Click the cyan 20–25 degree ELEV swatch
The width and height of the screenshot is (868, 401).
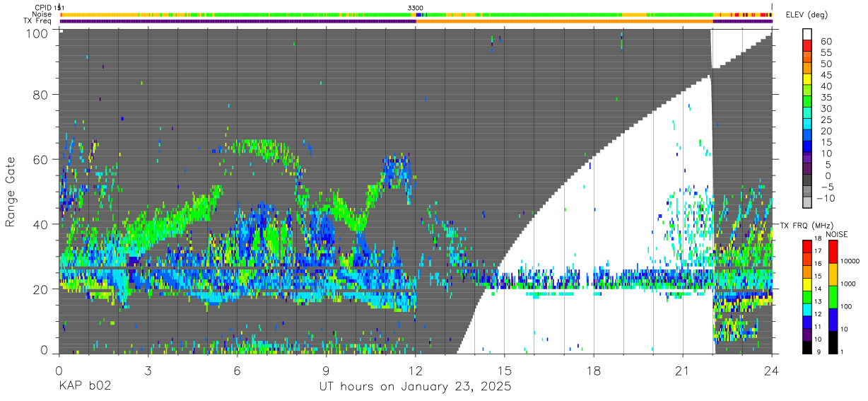[807, 125]
